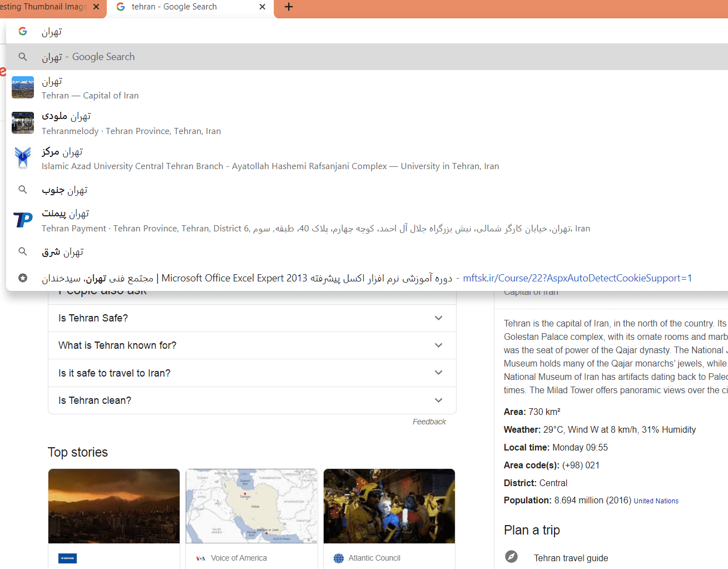Click the Voice of America source label
The width and height of the screenshot is (728, 569).
239,558
